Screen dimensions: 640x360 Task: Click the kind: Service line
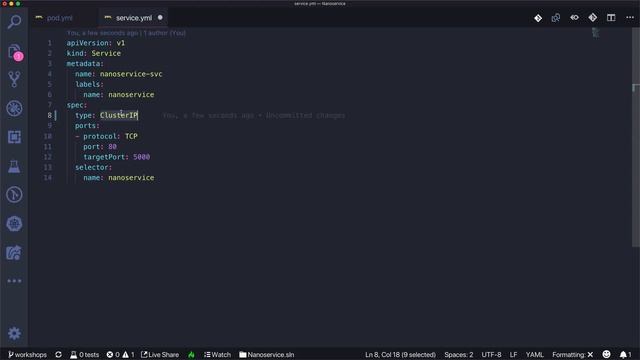click(94, 53)
